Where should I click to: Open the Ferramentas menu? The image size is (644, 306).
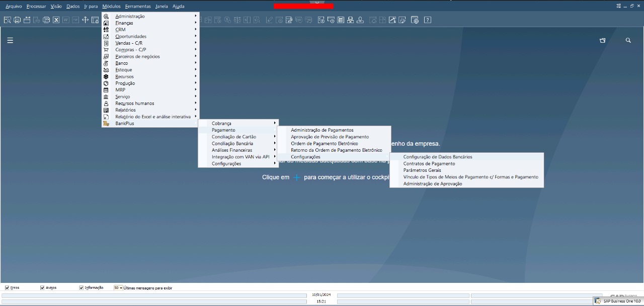point(138,7)
